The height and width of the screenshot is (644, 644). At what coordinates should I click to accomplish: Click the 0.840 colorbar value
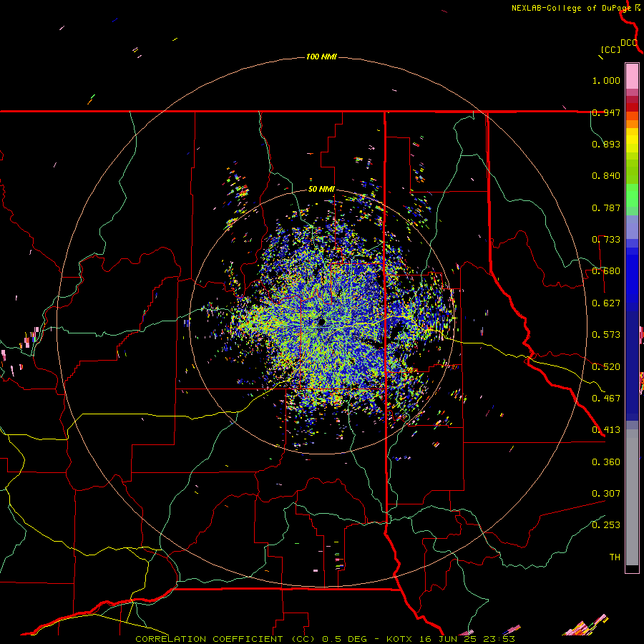click(606, 176)
